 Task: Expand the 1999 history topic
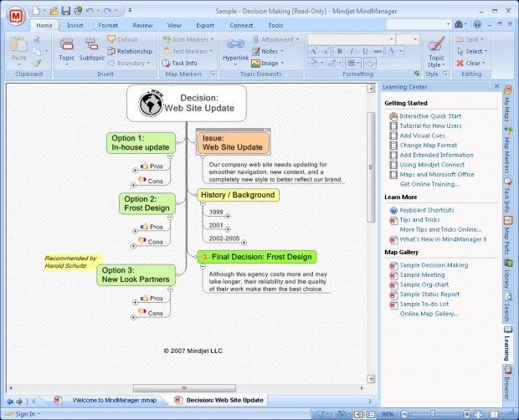[228, 217]
